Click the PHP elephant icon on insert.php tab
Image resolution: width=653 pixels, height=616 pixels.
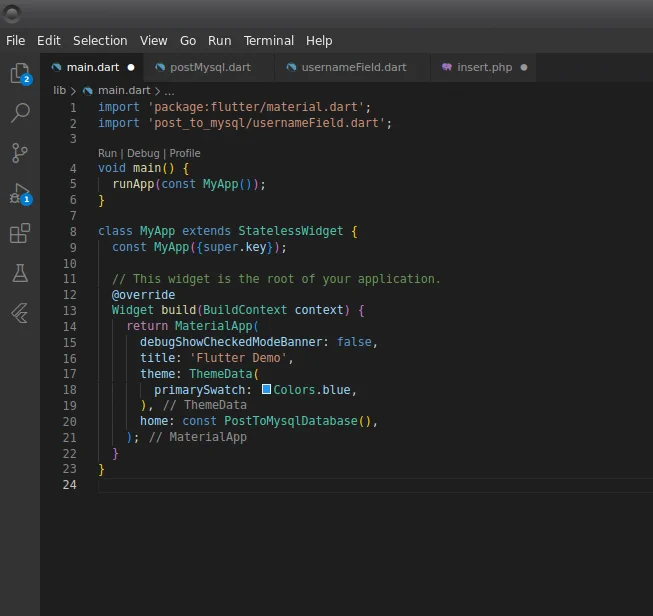point(447,67)
